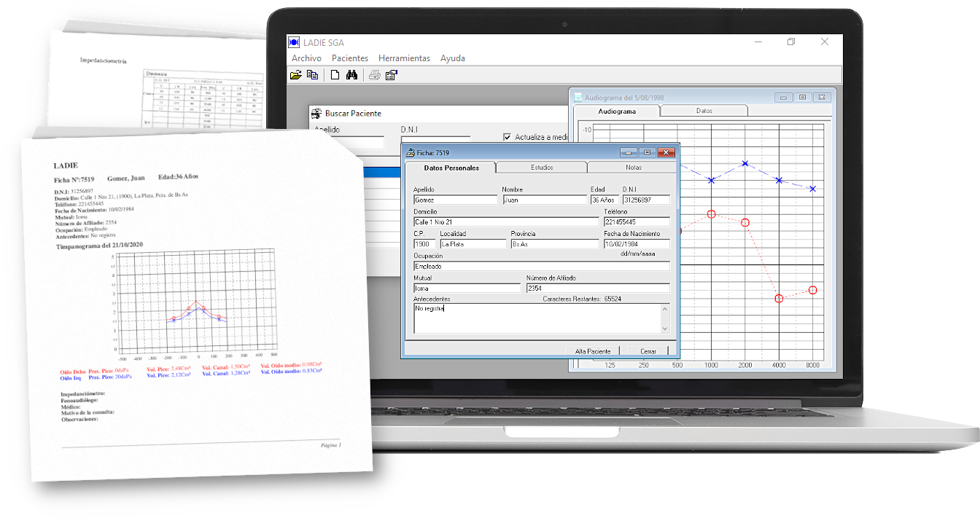980x518 pixels.
Task: Click the 'Caracteres Restantes: 65524' text
Action: pyautogui.click(x=582, y=299)
